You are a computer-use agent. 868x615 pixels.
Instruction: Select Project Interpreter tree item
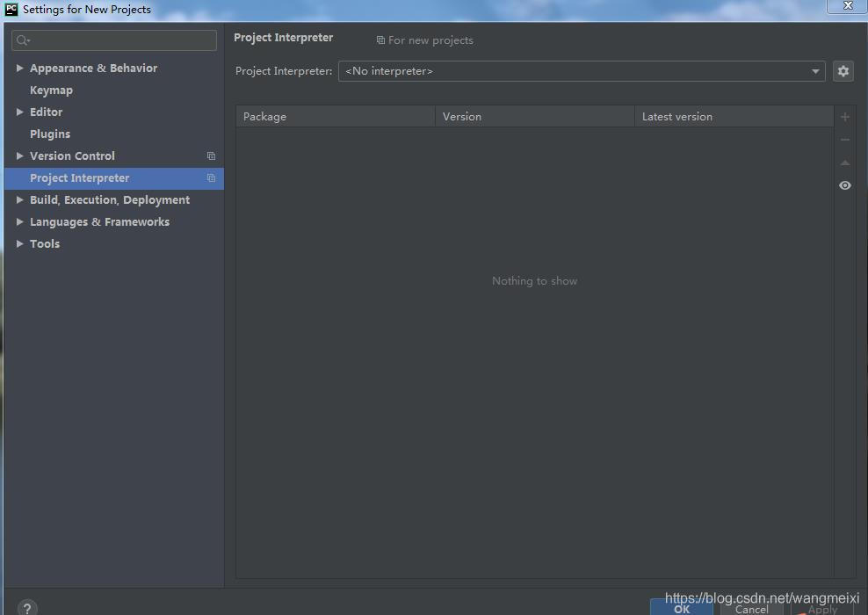pyautogui.click(x=113, y=177)
